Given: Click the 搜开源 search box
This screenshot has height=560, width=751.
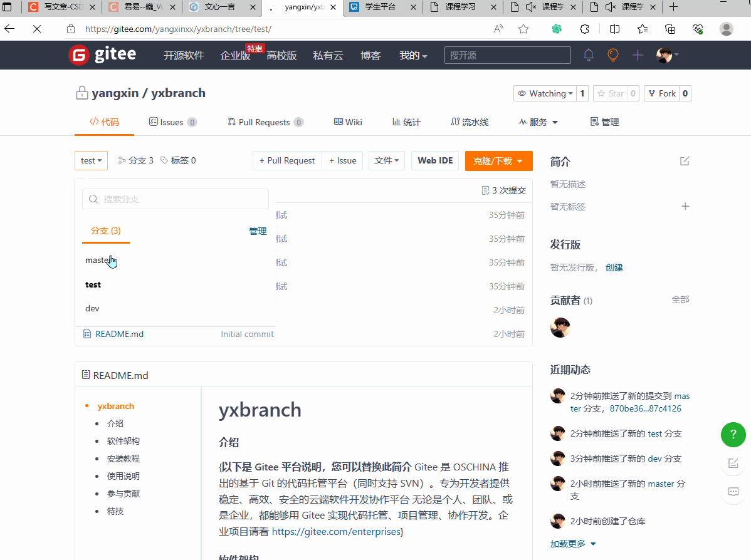Looking at the screenshot, I should click(508, 55).
